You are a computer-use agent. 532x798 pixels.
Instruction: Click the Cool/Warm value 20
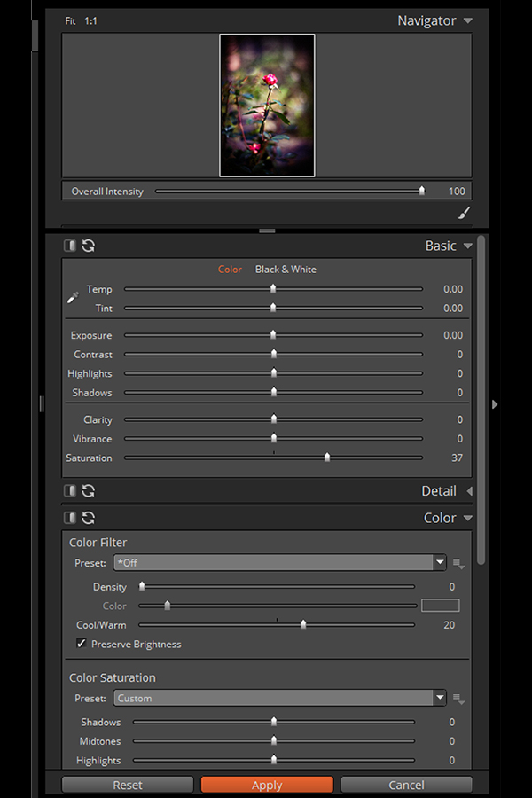tap(449, 625)
